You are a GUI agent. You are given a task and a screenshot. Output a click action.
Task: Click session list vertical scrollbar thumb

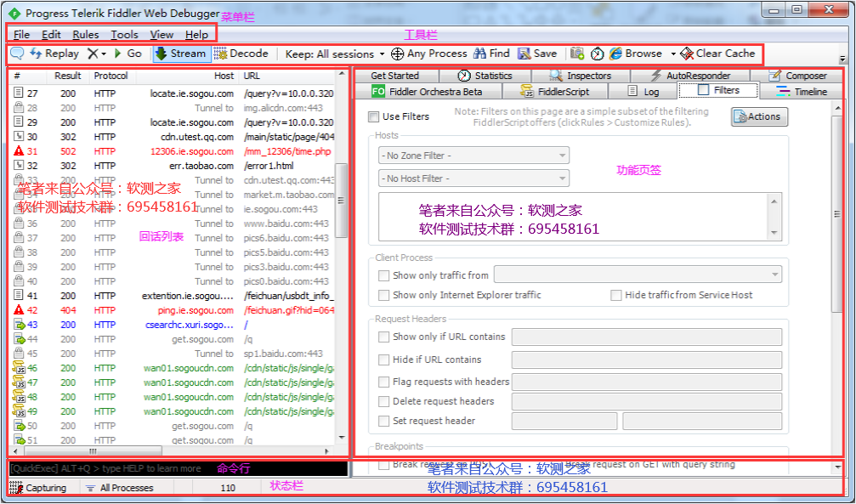(341, 201)
